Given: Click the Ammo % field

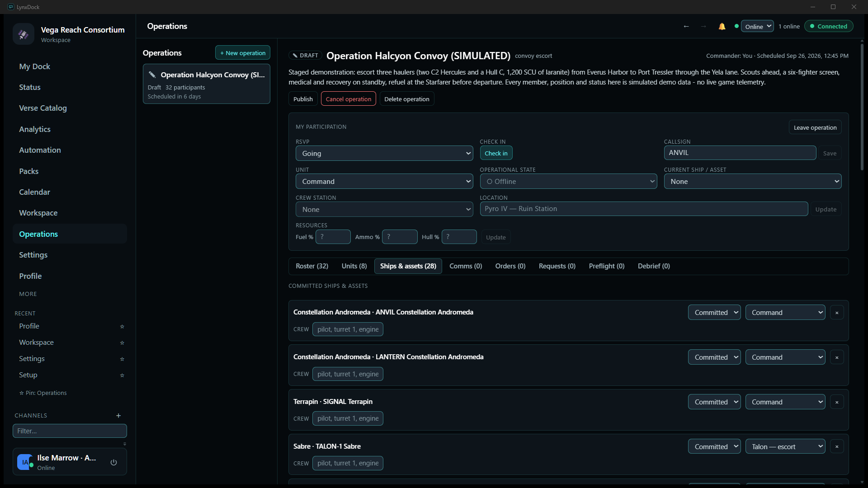Looking at the screenshot, I should (400, 237).
